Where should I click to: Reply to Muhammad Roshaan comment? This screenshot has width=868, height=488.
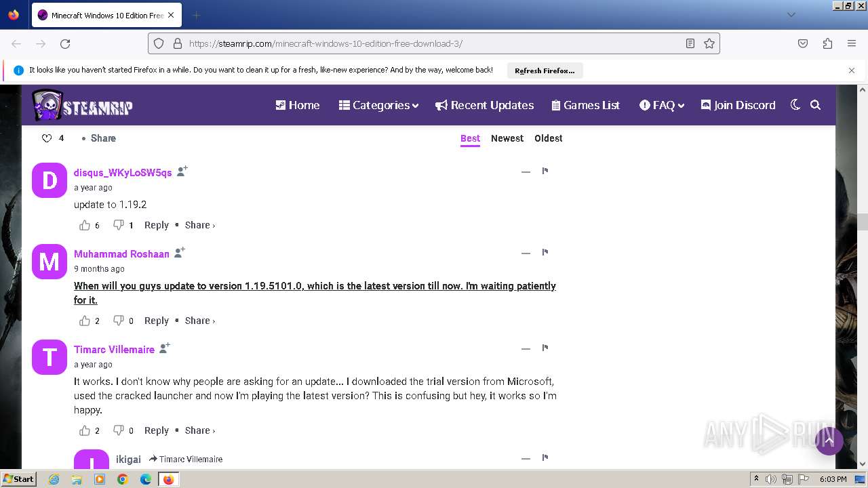(157, 321)
